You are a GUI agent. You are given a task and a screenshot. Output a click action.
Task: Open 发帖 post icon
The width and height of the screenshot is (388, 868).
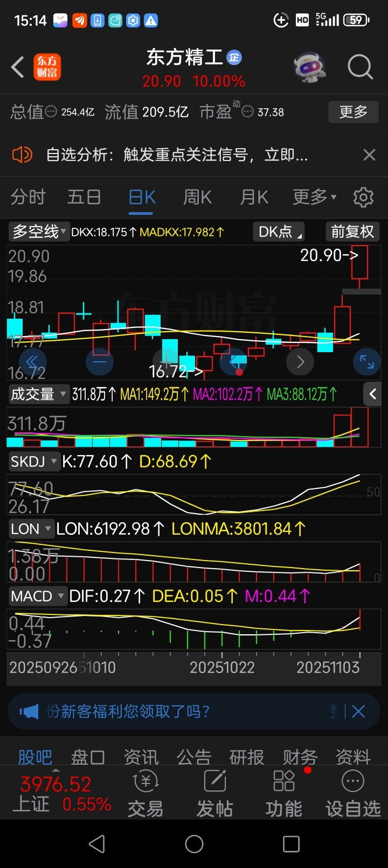pyautogui.click(x=214, y=794)
